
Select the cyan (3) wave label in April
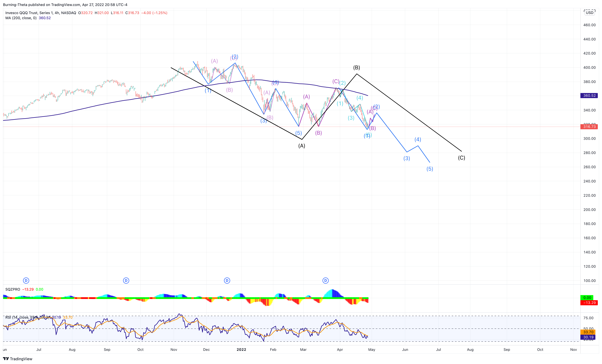tap(351, 118)
